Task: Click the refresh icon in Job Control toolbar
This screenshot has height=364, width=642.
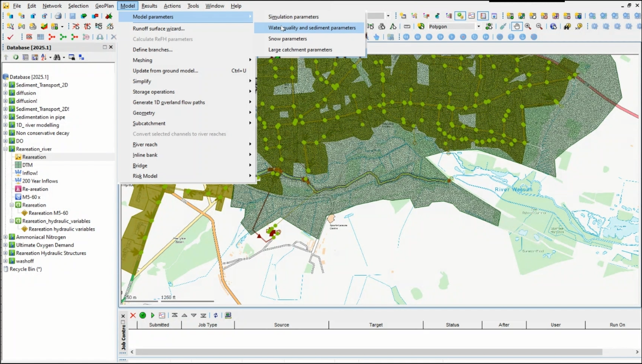Action: pyautogui.click(x=216, y=315)
